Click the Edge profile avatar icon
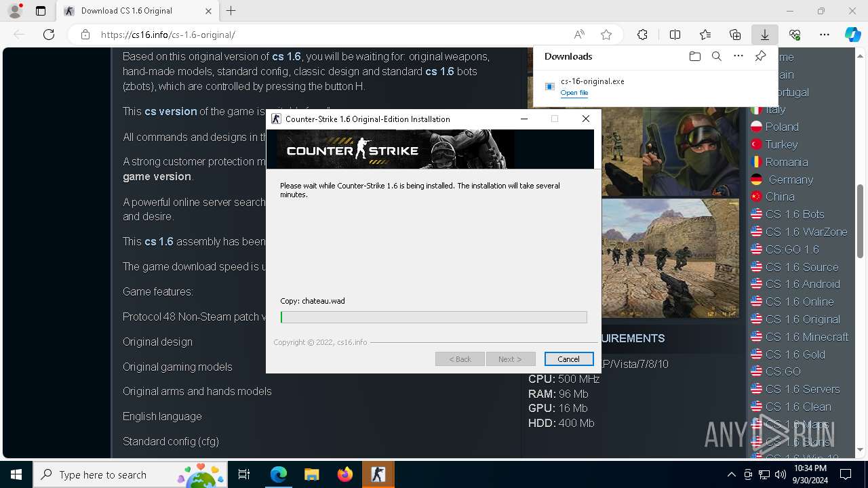Viewport: 868px width, 488px height. point(14,11)
